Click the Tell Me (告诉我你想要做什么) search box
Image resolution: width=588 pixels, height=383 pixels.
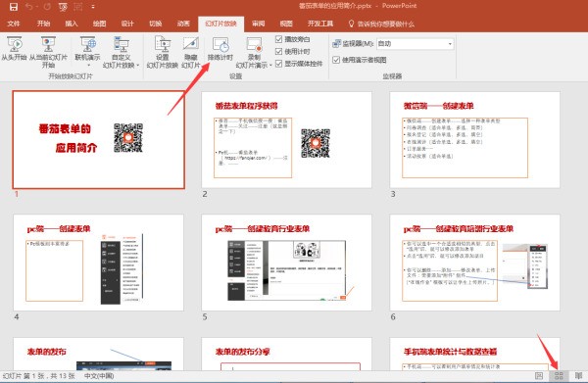click(386, 24)
